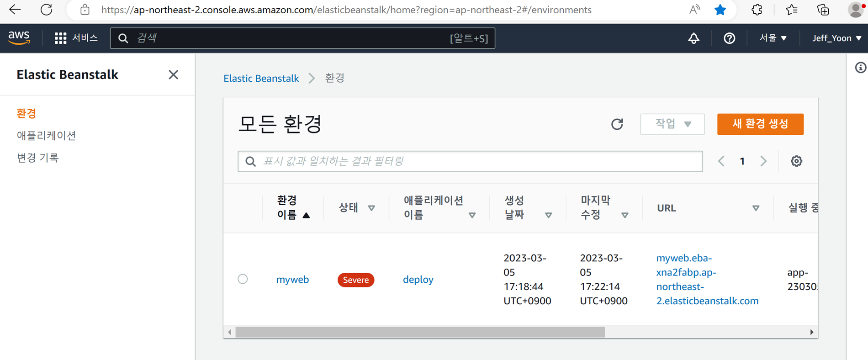Click the scrollbar right arrow
Viewport: 868px width, 360px height.
(x=812, y=332)
